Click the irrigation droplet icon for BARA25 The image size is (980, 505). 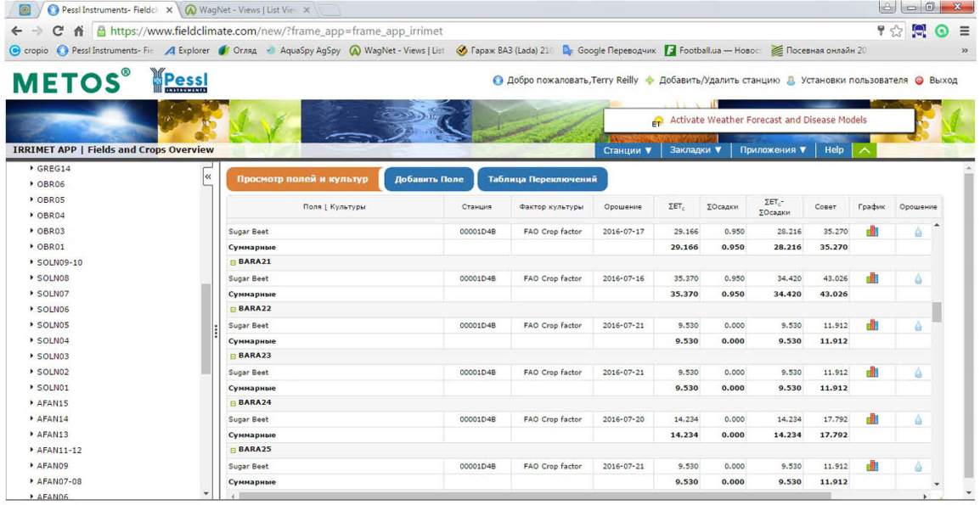918,466
